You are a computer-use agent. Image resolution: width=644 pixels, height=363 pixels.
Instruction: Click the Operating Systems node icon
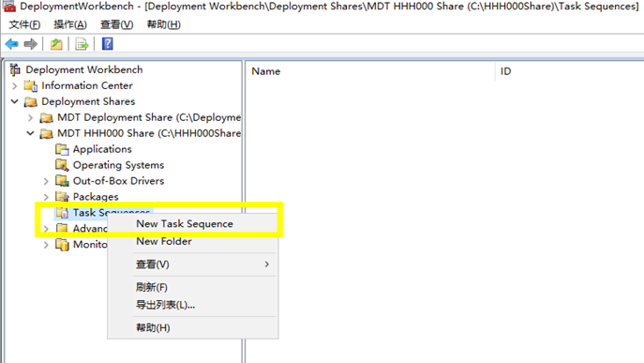62,165
